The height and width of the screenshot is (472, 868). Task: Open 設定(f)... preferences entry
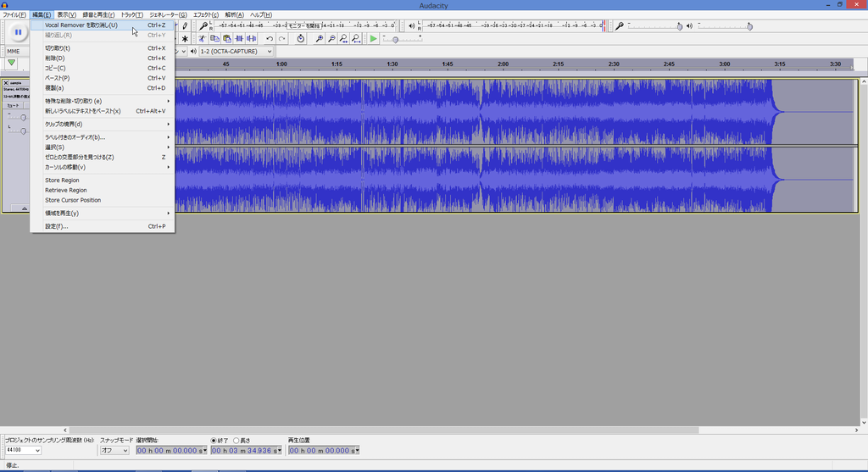point(103,226)
